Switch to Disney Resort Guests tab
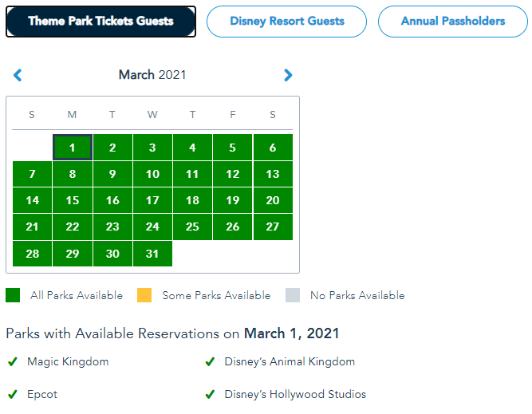Viewport: 532px width, 414px height. pos(287,22)
